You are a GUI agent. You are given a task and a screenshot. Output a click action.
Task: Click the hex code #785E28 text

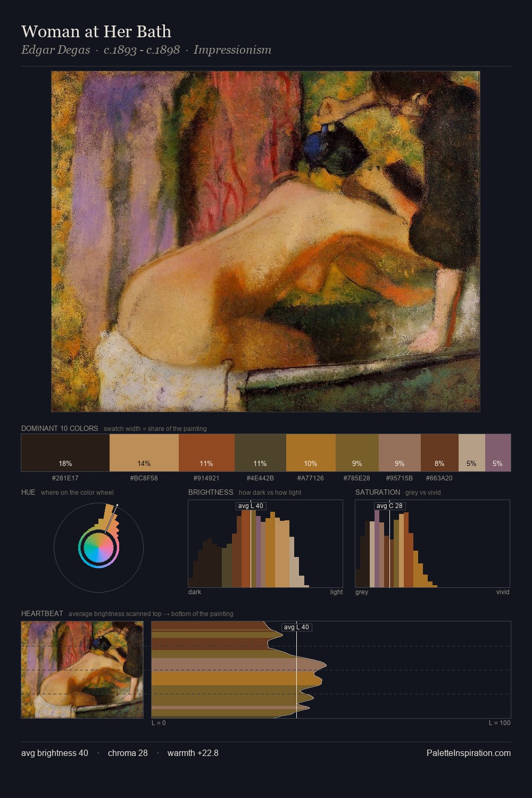click(357, 478)
